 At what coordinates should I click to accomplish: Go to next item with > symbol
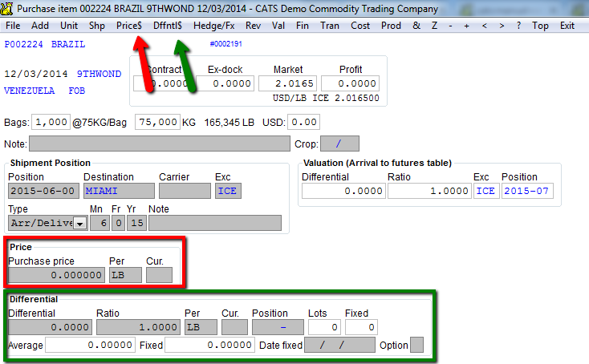[x=502, y=26]
